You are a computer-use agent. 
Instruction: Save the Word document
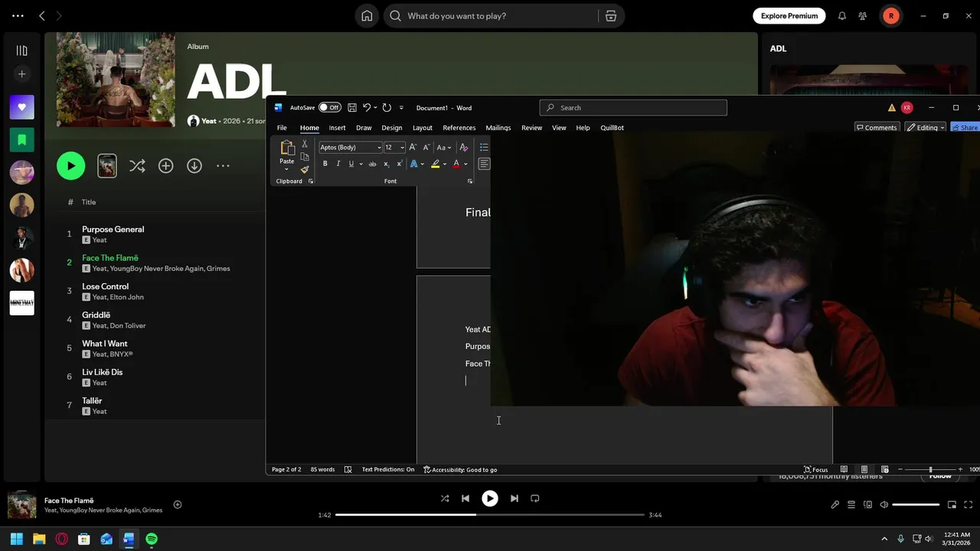pyautogui.click(x=352, y=108)
